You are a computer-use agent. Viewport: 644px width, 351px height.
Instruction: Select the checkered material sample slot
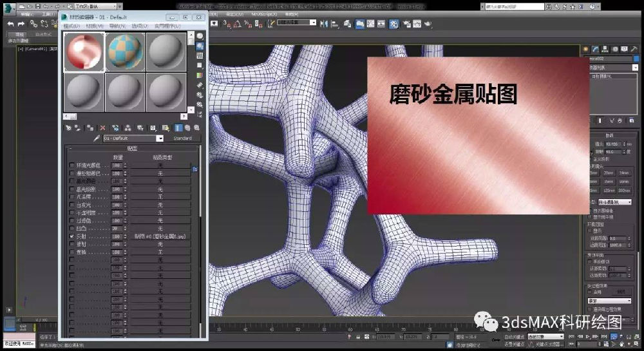[x=125, y=52]
